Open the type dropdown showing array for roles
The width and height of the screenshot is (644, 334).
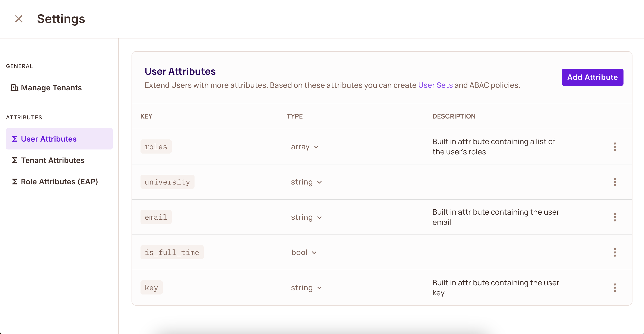[x=305, y=147]
